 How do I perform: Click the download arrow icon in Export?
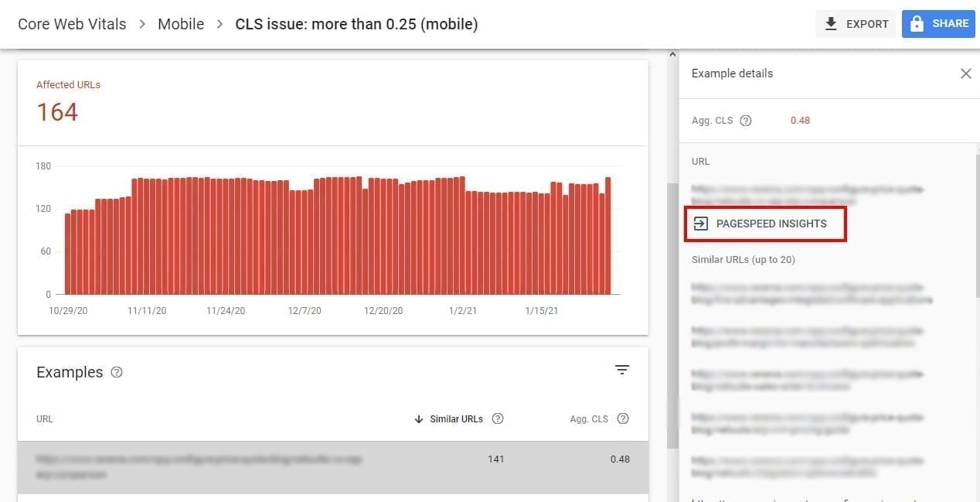[x=832, y=24]
